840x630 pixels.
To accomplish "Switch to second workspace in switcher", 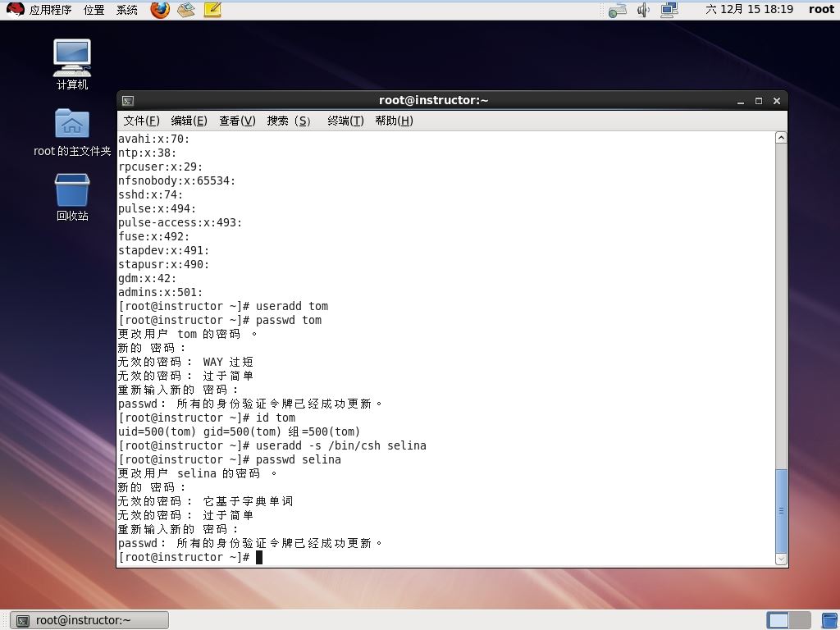I will tap(800, 620).
